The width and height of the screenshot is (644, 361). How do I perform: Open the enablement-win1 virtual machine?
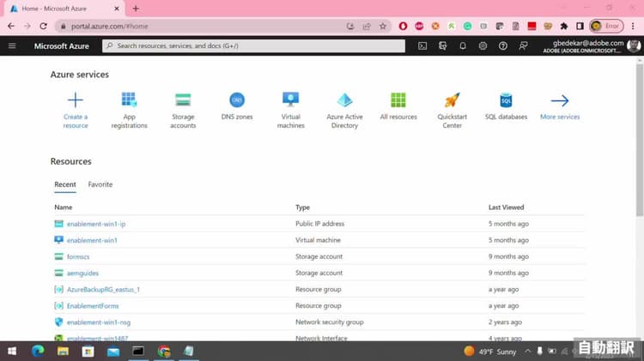click(x=92, y=240)
